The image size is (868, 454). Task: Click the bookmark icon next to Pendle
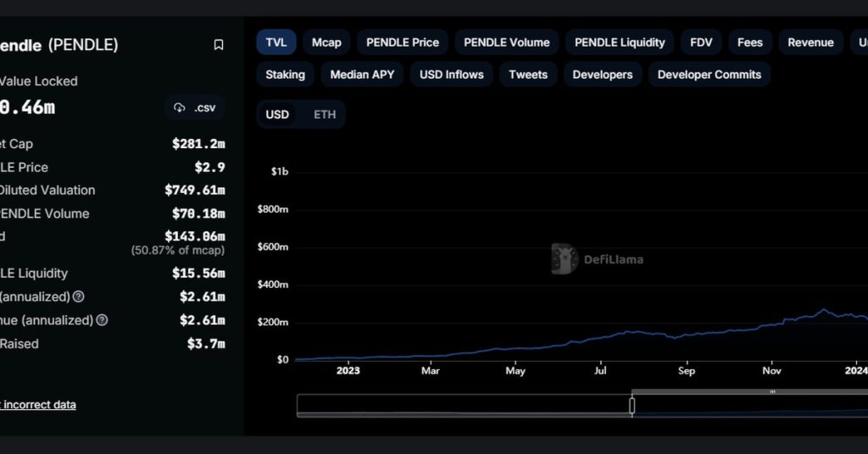[219, 45]
